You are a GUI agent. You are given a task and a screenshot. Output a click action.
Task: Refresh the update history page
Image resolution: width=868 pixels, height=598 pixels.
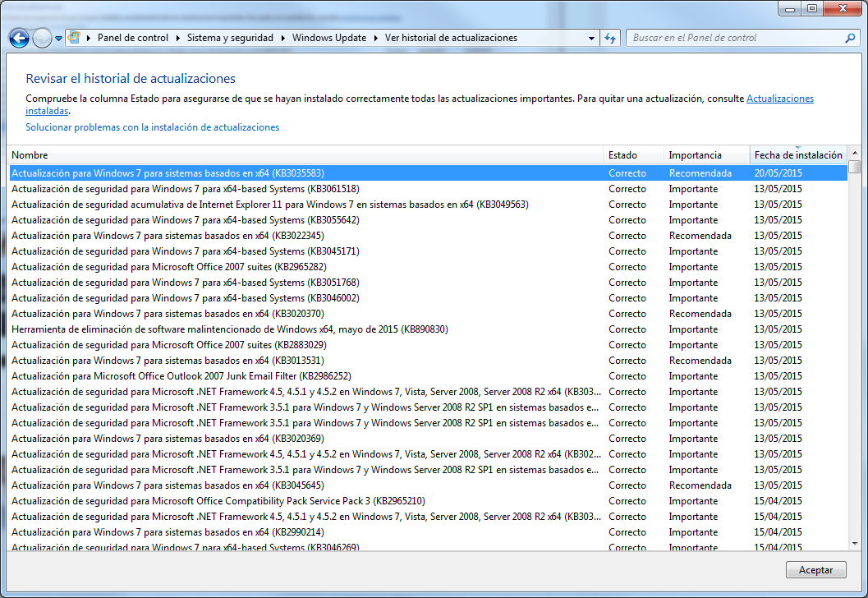(x=610, y=38)
